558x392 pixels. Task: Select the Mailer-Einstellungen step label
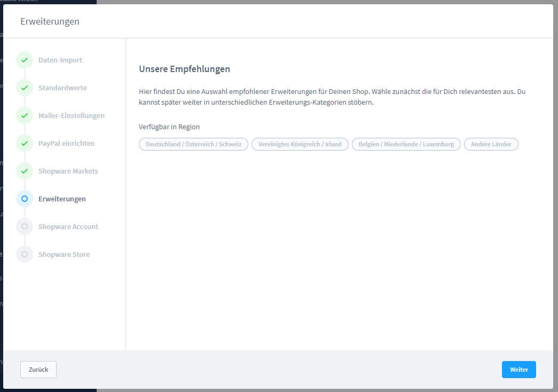[72, 116]
